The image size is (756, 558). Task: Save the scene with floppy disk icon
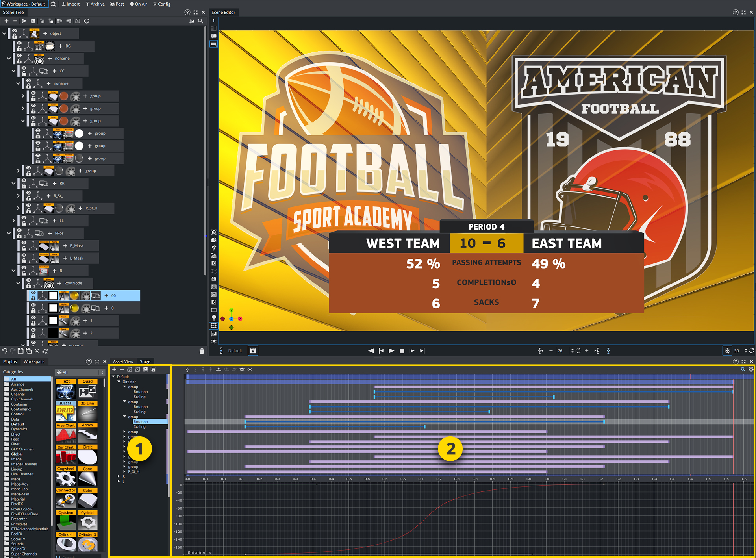20,350
